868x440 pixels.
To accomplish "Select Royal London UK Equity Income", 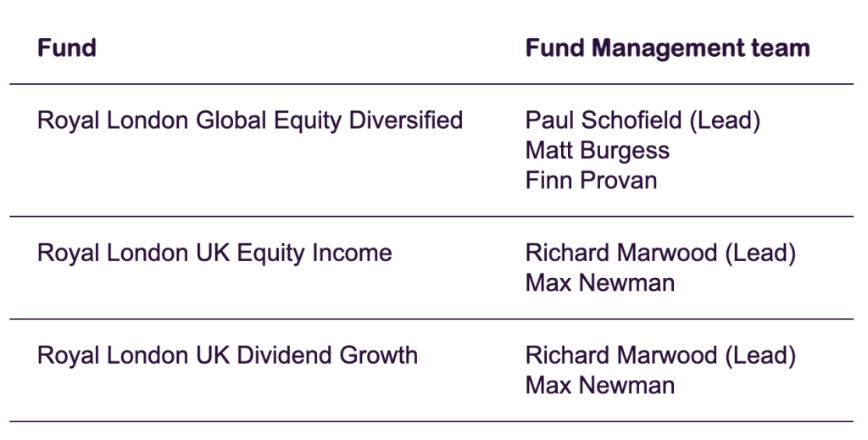I will pyautogui.click(x=214, y=253).
